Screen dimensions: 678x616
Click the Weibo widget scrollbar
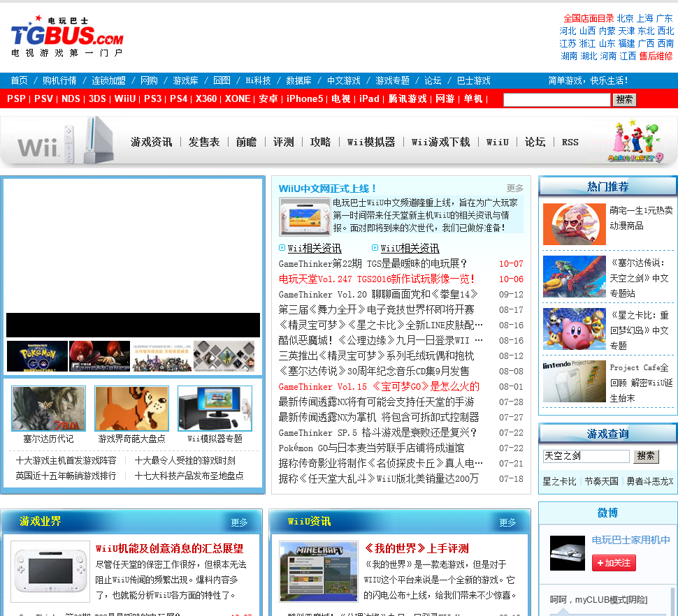673,601
